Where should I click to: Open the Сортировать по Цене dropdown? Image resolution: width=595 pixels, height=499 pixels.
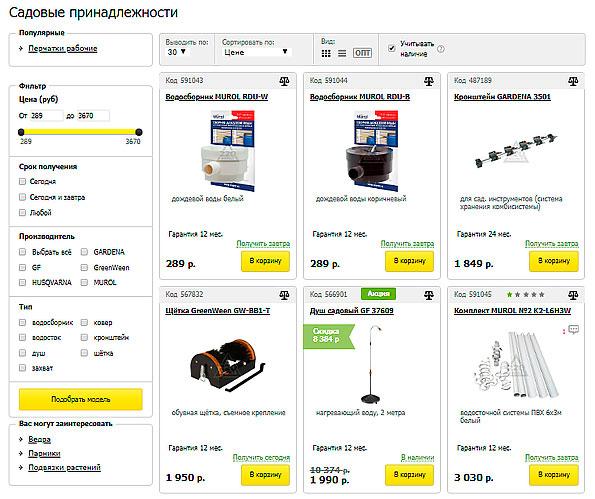pyautogui.click(x=256, y=52)
